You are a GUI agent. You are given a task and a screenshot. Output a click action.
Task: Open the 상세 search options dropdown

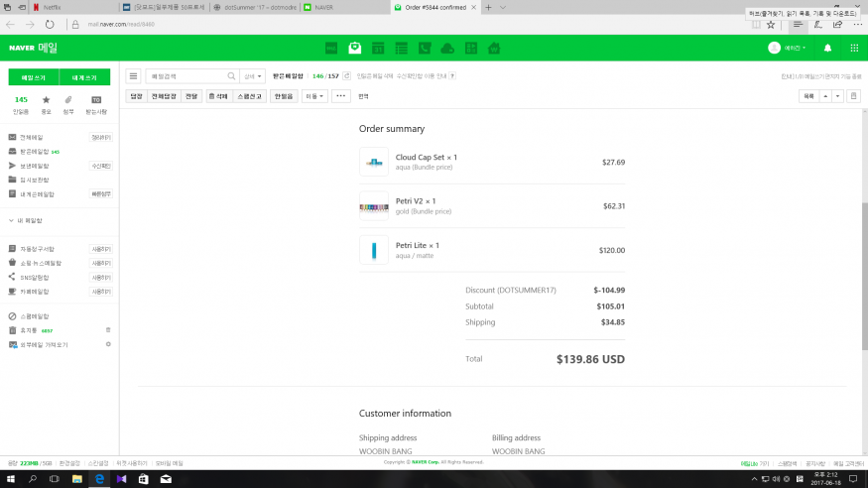(253, 75)
